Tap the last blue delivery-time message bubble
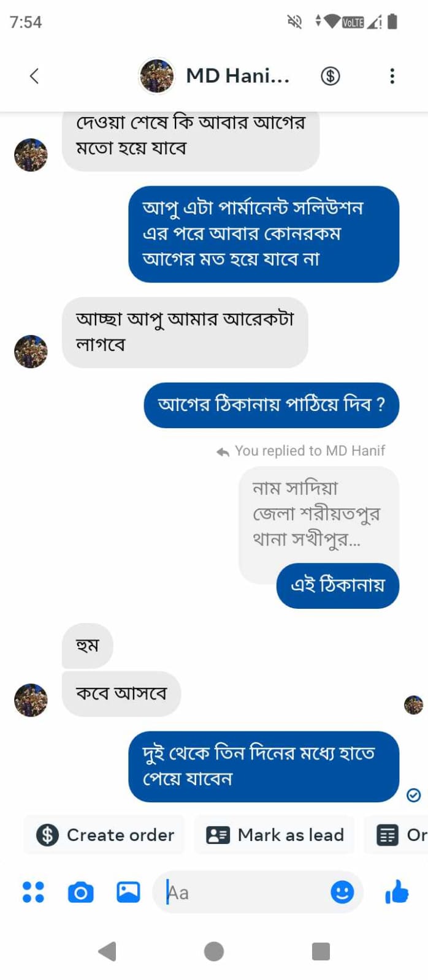This screenshot has width=428, height=980. click(x=263, y=766)
